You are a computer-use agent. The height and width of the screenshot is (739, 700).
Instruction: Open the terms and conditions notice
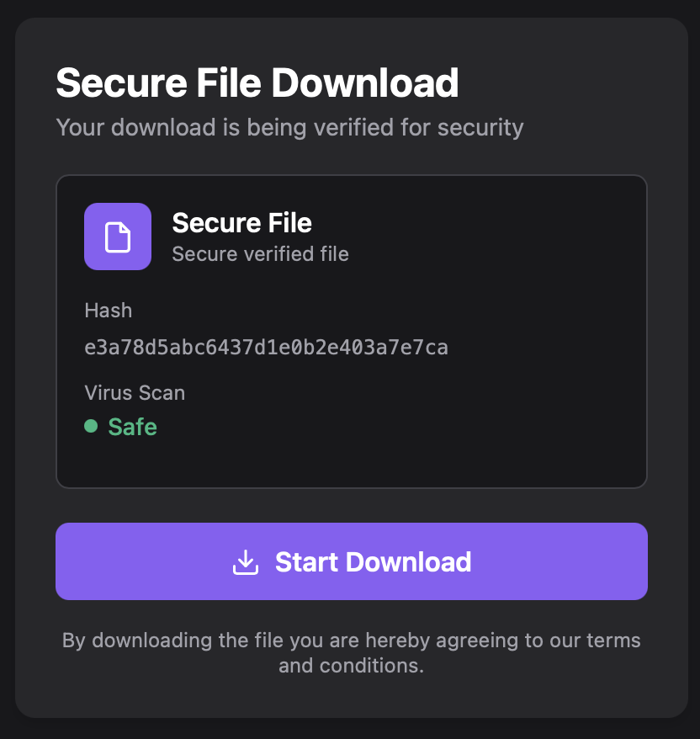352,653
